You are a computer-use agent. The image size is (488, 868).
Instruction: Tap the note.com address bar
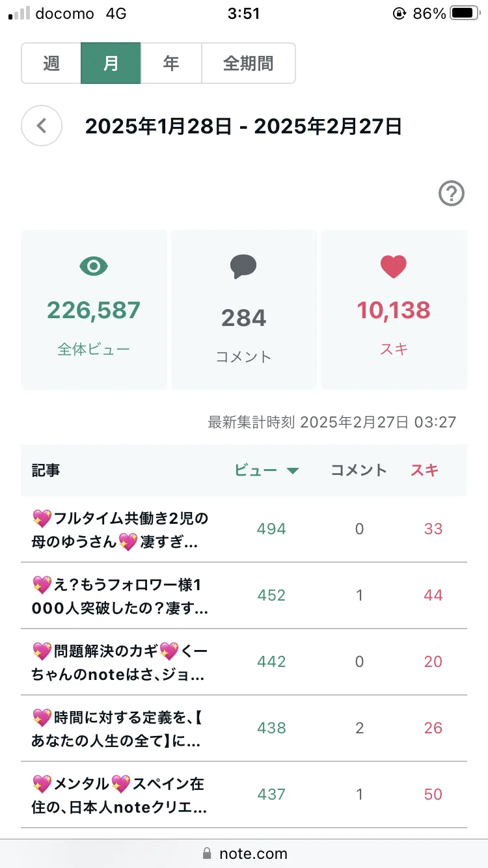point(244,853)
